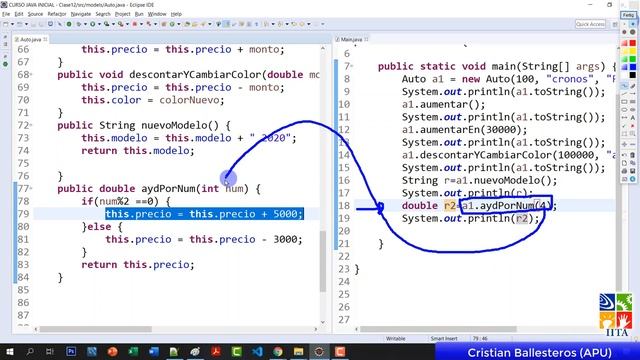Viewport: 640px width, 360px height.
Task: Open the dropdown arrow beside External Tools icon
Action: [x=127, y=24]
